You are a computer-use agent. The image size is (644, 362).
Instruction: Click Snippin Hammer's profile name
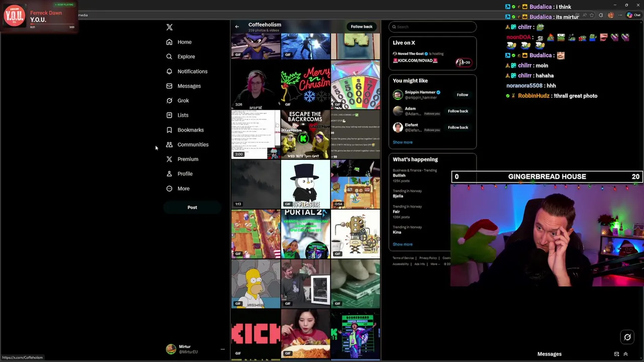point(420,93)
